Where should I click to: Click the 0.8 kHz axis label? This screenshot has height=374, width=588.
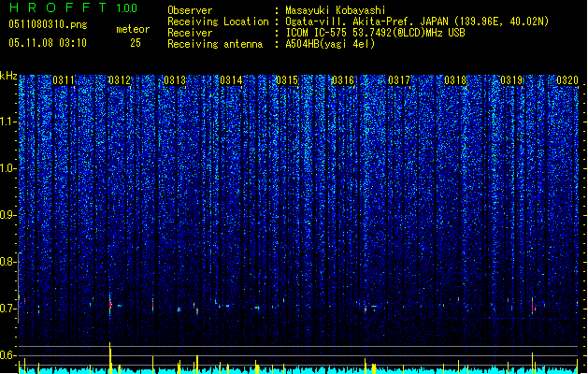pyautogui.click(x=7, y=262)
